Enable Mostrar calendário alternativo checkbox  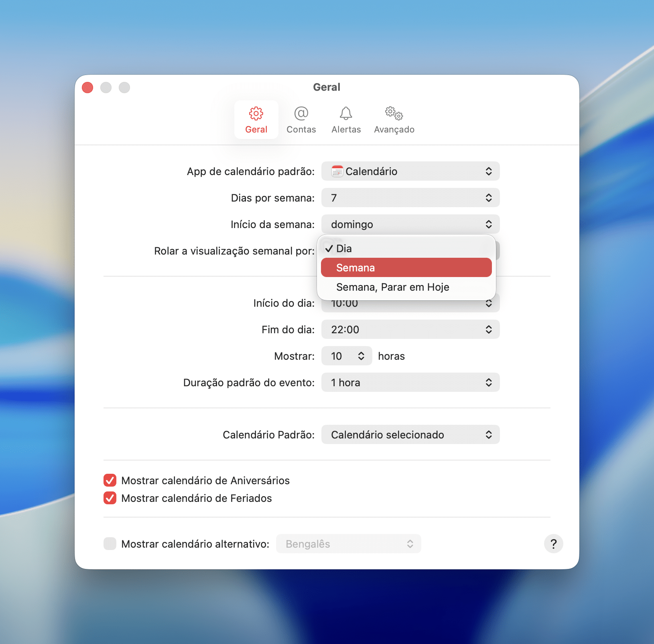coord(110,544)
